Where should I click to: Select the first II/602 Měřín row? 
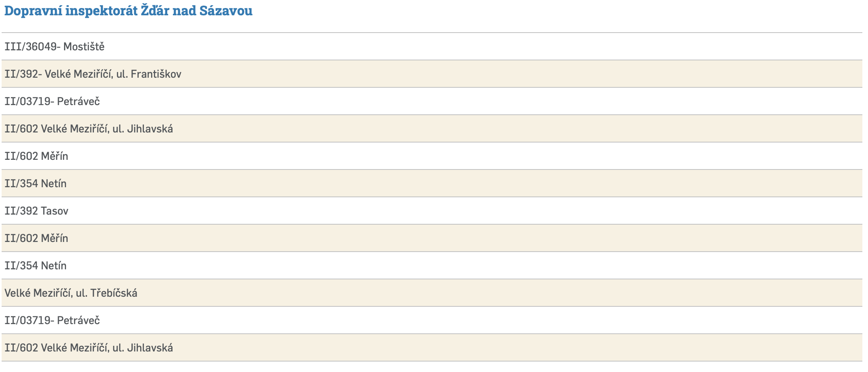pos(36,156)
